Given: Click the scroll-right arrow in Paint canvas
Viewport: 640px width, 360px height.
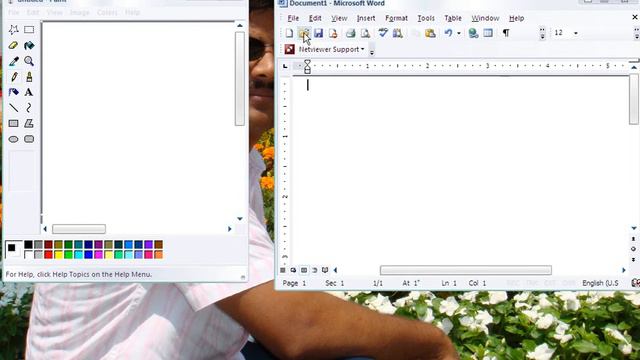Looking at the screenshot, I should (x=229, y=229).
